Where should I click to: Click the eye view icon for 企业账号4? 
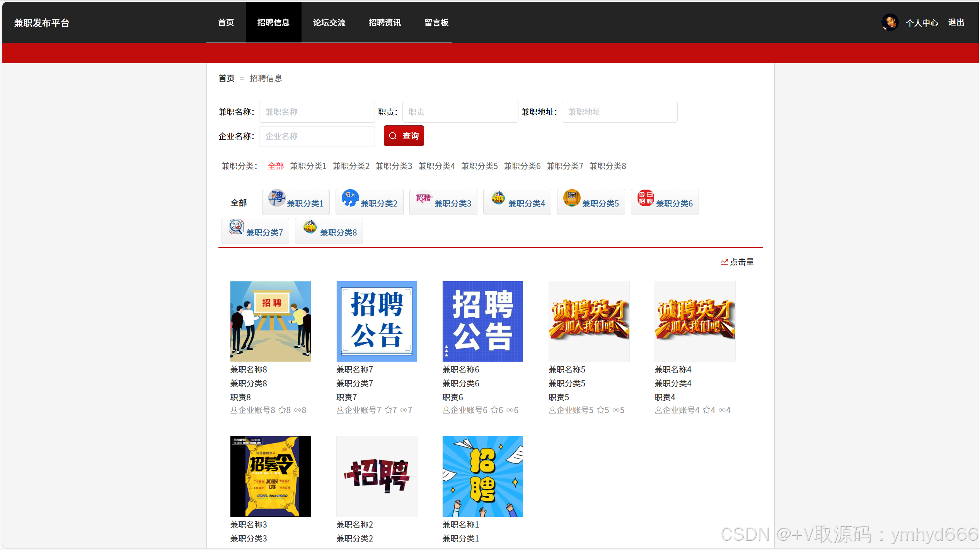pyautogui.click(x=722, y=410)
